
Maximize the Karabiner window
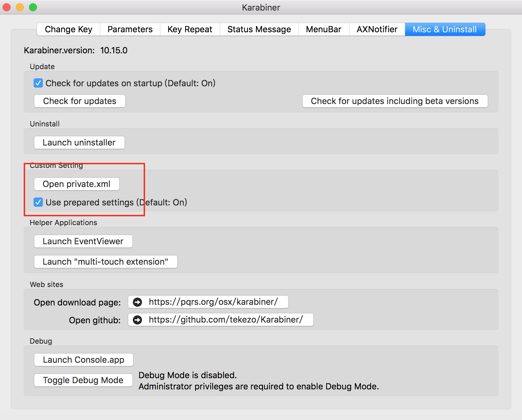coord(33,7)
